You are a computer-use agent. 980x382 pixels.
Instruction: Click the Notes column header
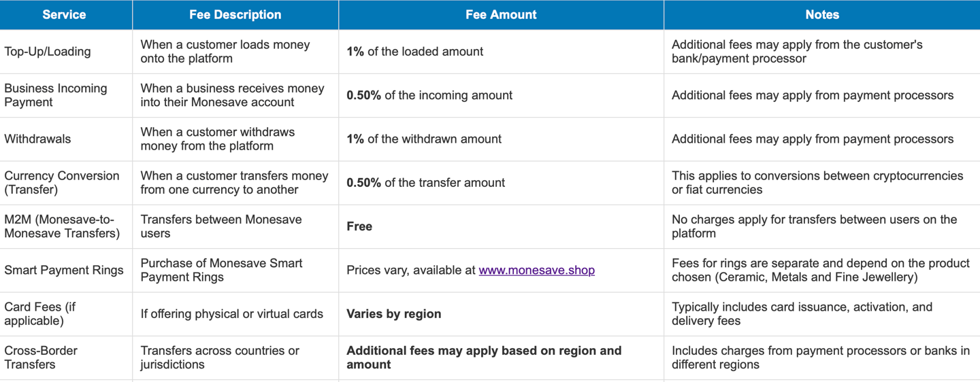pos(822,15)
